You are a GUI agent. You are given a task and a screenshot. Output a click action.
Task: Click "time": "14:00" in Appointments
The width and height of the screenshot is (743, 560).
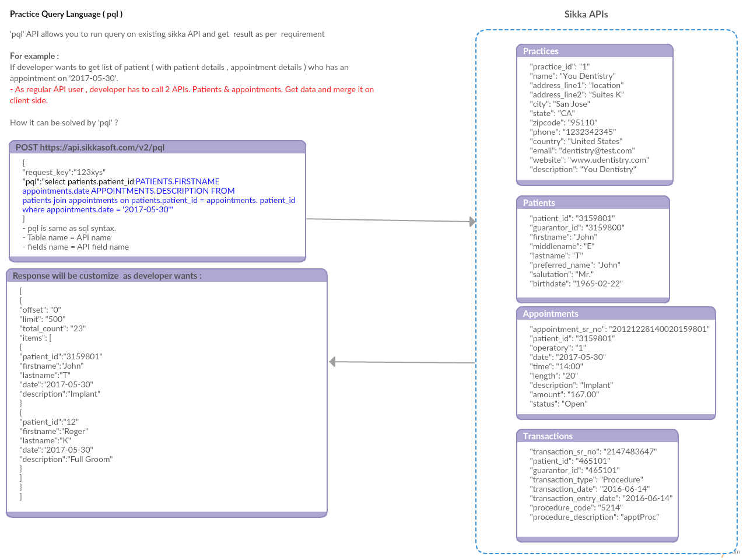556,366
